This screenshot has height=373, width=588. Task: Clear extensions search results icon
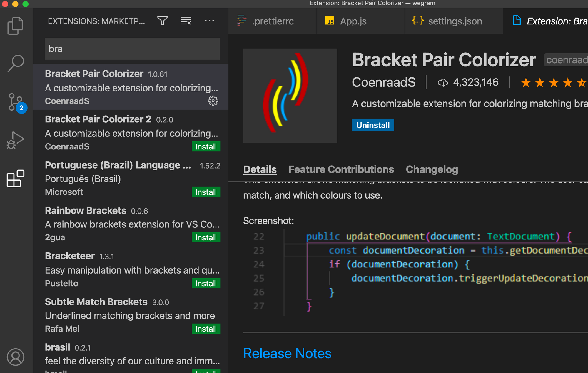pos(186,21)
